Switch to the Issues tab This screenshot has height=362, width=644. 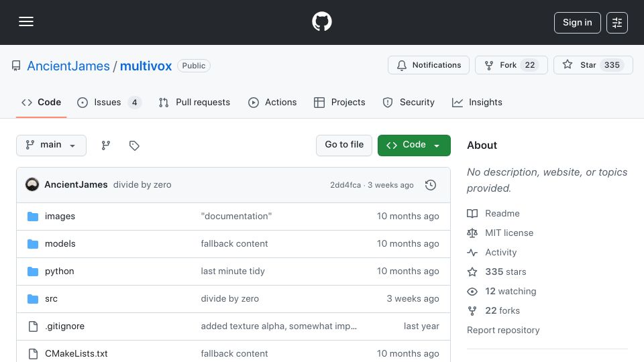tap(109, 102)
